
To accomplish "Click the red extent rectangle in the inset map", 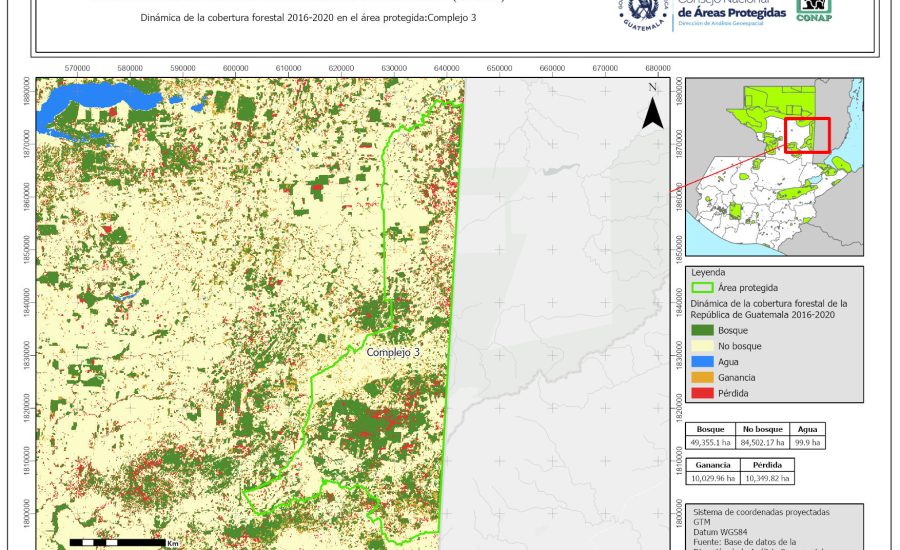I will (807, 135).
